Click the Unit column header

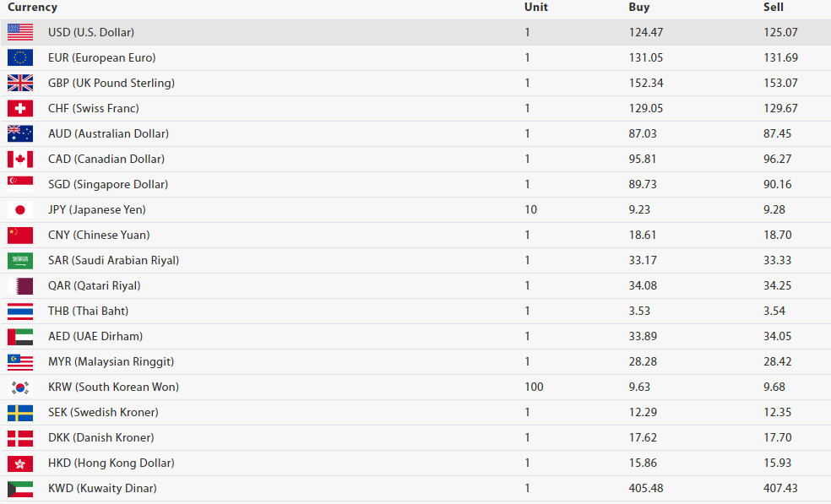click(535, 8)
